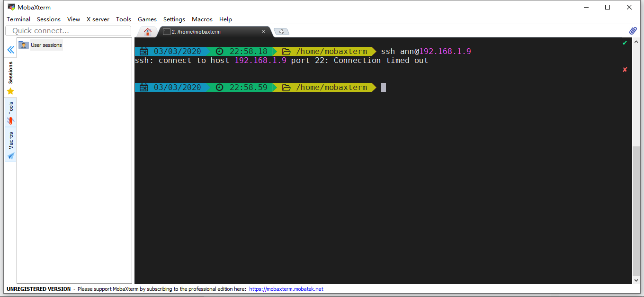
Task: Click the scrollbar up arrow
Action: click(636, 41)
